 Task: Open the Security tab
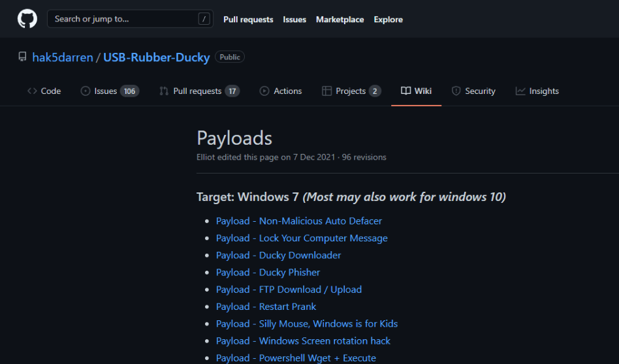pyautogui.click(x=480, y=91)
